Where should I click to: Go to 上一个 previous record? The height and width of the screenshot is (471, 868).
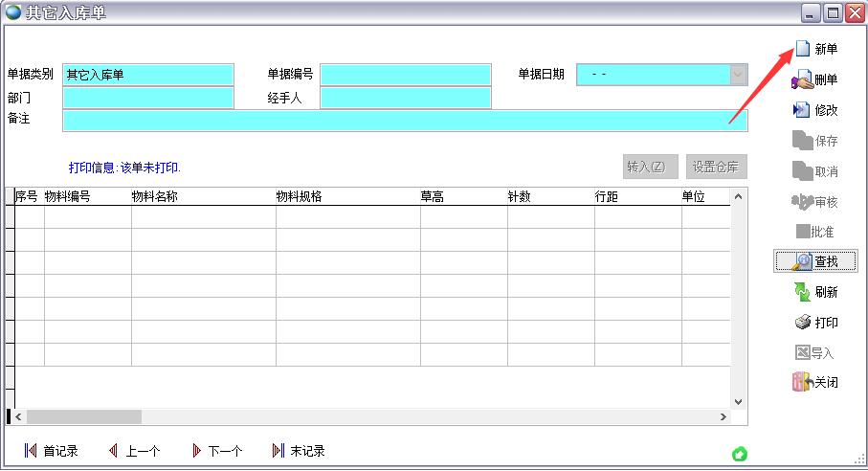114,451
